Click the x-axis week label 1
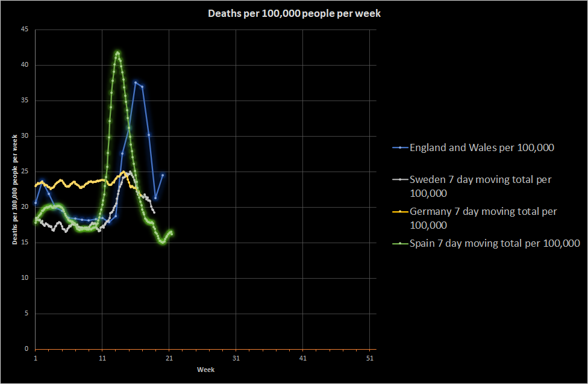588x384 pixels. pyautogui.click(x=36, y=359)
